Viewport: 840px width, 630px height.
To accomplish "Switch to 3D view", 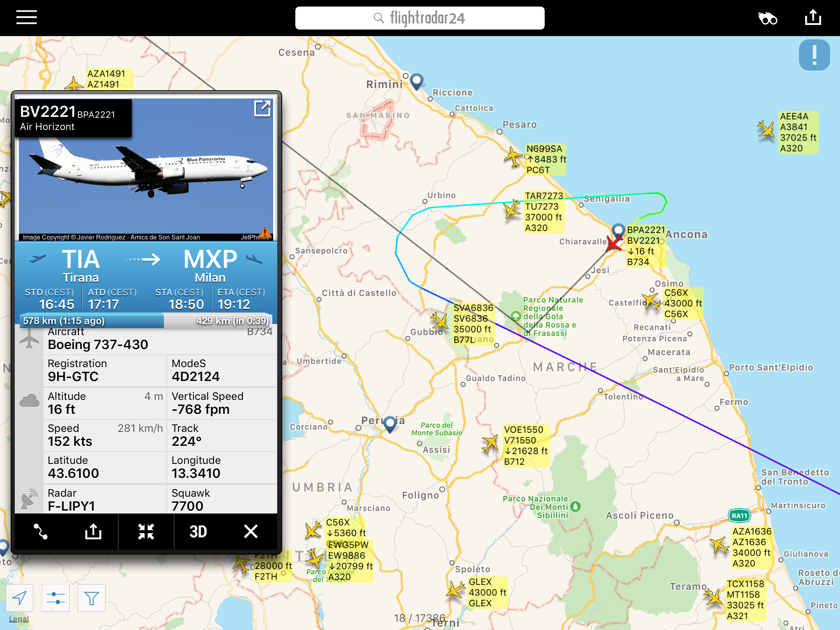I will tap(198, 532).
